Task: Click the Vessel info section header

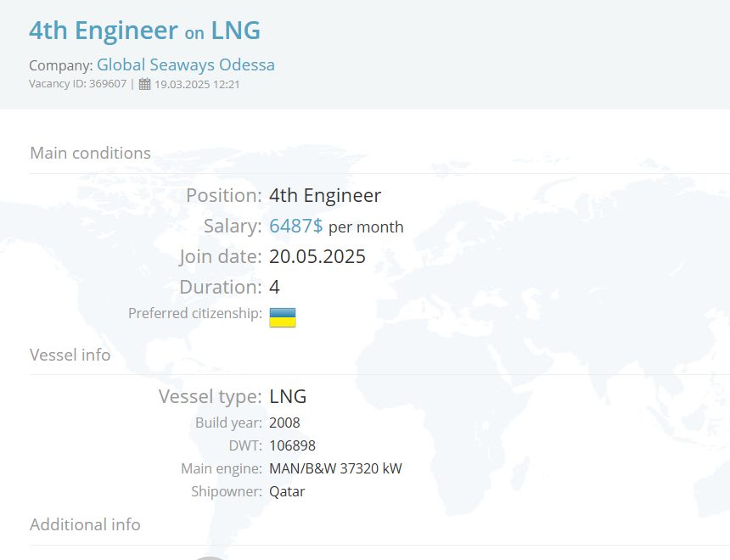Action: [70, 355]
